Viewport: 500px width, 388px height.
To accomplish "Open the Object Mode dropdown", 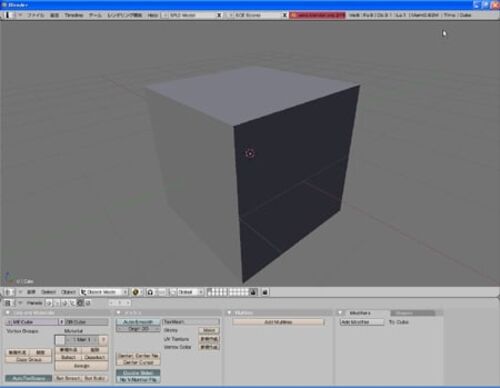I will coord(104,292).
